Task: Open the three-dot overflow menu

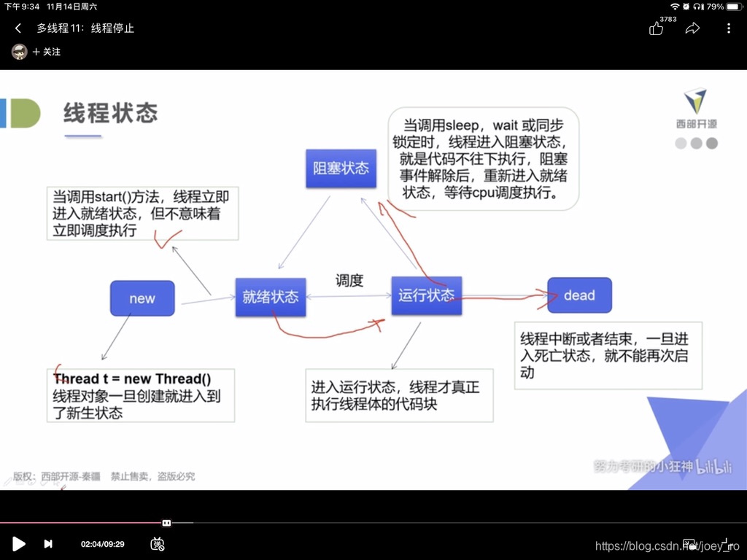Action: coord(727,28)
